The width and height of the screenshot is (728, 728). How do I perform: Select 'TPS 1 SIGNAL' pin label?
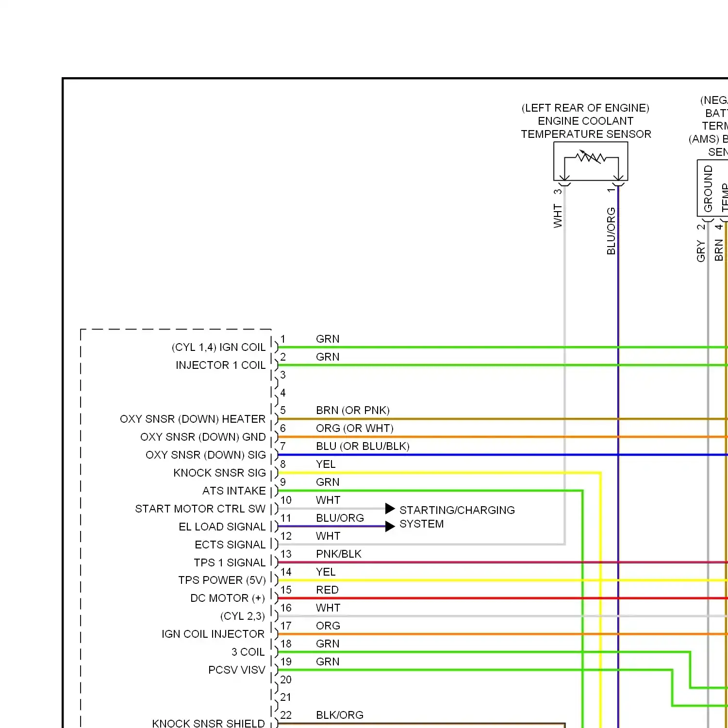point(230,563)
